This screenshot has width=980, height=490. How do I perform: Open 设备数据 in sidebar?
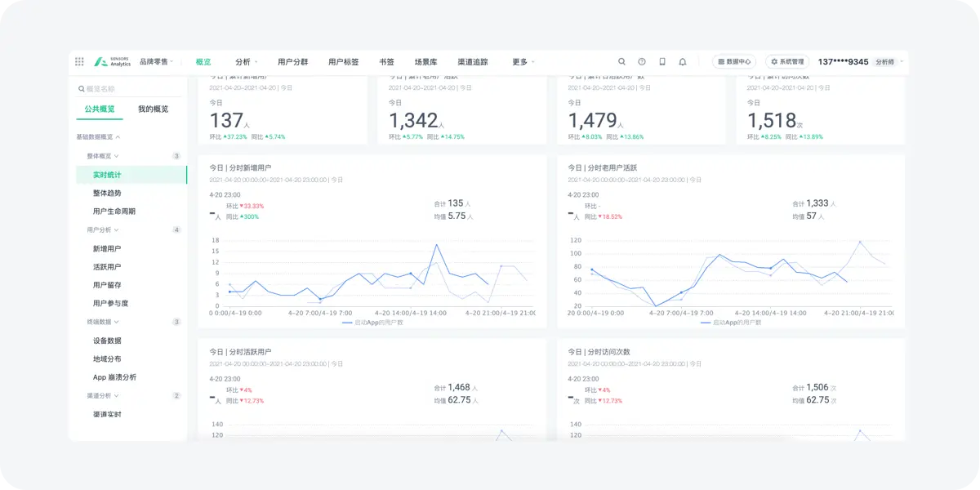coord(107,341)
